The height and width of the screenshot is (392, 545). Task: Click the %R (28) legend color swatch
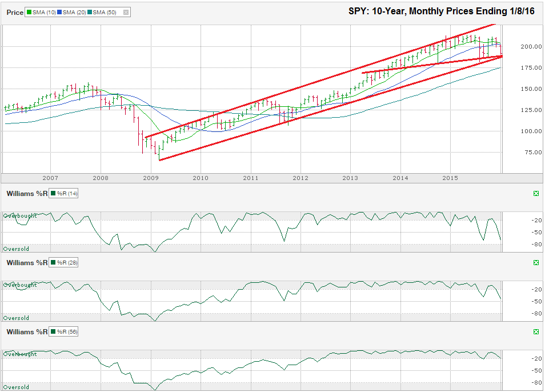(x=53, y=263)
